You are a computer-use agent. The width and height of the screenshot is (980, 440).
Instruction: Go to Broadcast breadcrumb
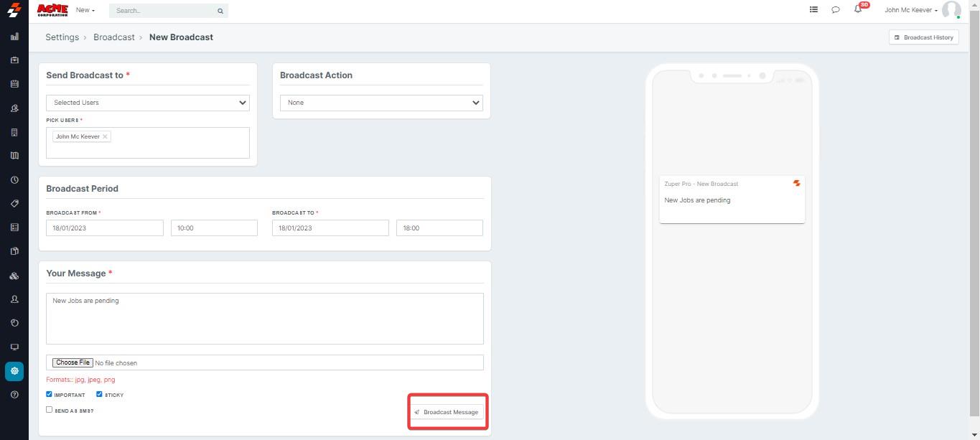[x=113, y=37]
